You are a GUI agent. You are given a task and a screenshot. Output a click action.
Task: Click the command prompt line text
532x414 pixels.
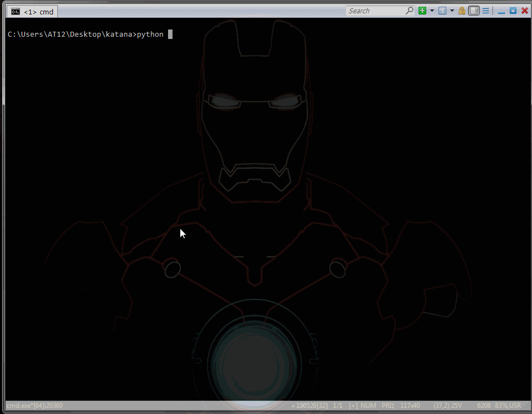86,34
